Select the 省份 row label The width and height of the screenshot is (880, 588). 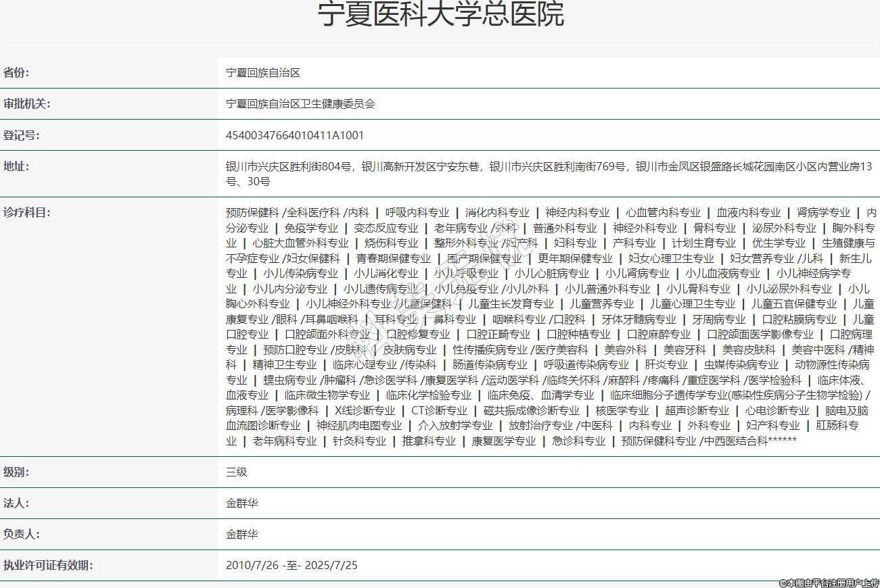(16, 73)
